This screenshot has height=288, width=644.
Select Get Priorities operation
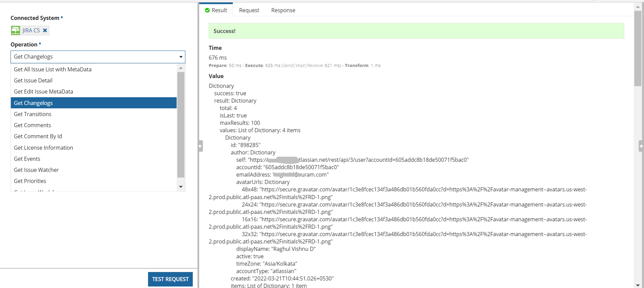pos(94,181)
